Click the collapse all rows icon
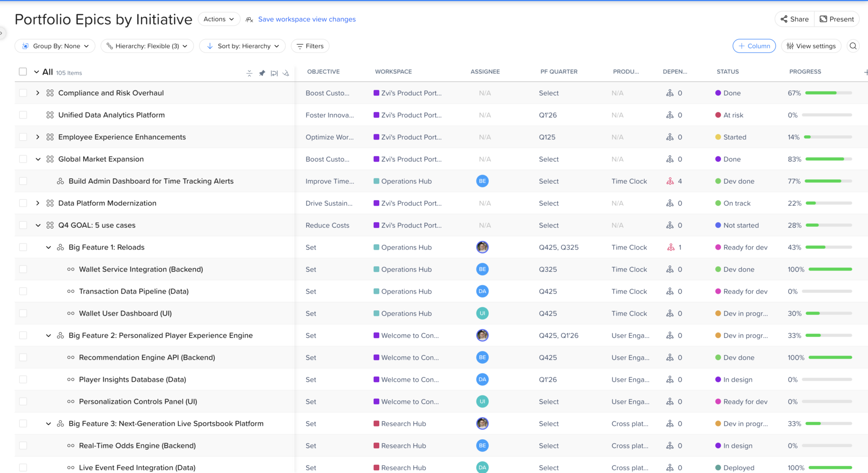This screenshot has width=868, height=473. (x=249, y=73)
